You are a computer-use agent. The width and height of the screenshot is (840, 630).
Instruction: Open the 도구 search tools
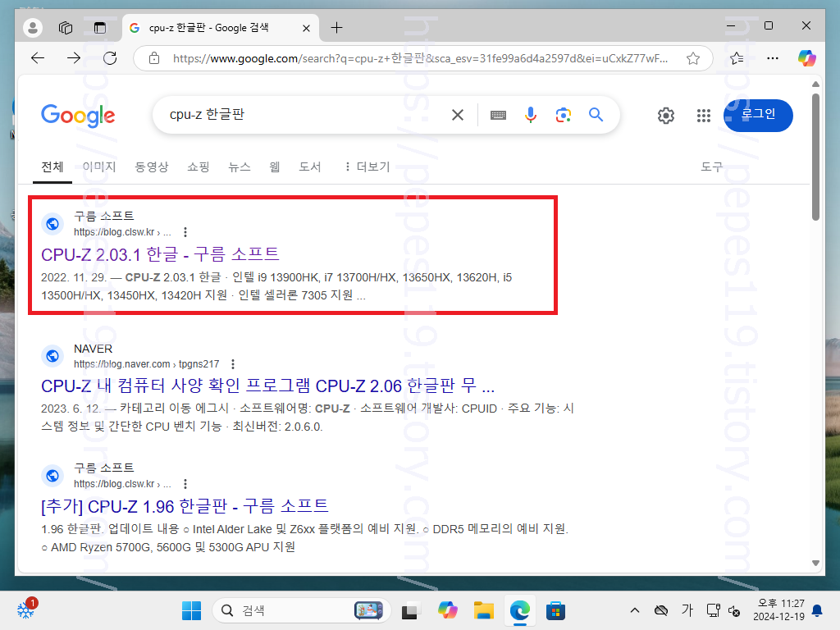click(x=711, y=167)
